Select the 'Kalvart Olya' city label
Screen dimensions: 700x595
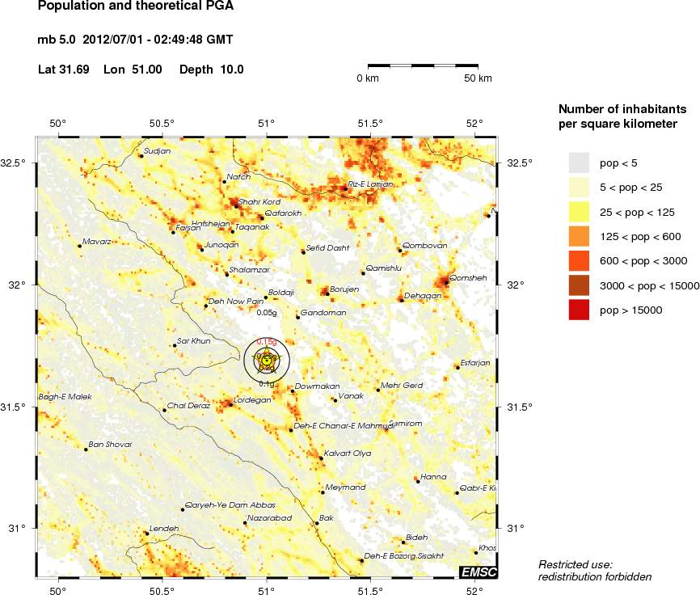tap(348, 454)
